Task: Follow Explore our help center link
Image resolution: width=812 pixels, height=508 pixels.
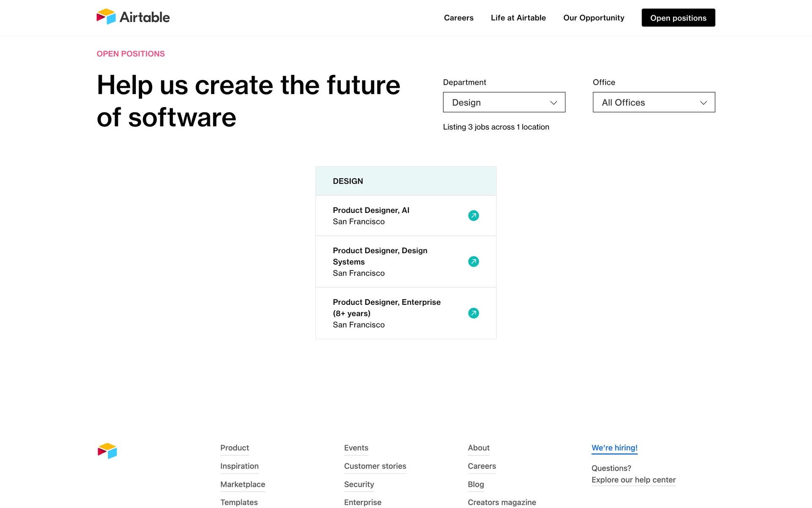Action: tap(633, 480)
